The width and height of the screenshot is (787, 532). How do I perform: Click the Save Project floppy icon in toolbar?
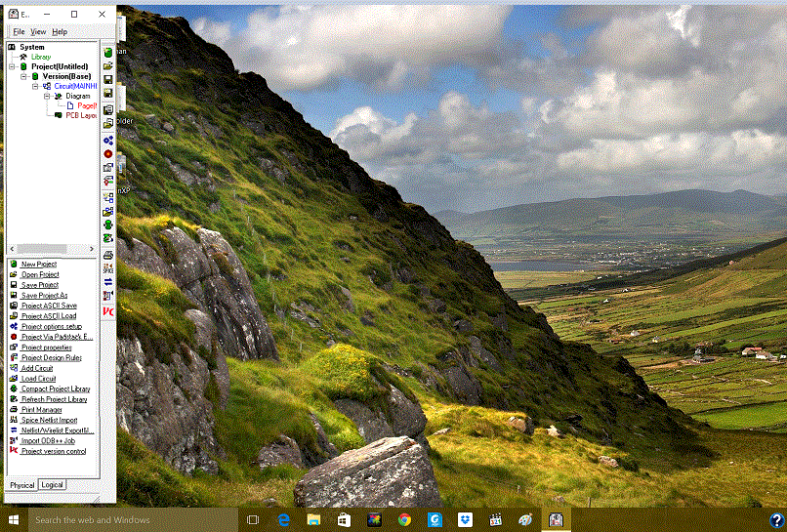click(108, 79)
